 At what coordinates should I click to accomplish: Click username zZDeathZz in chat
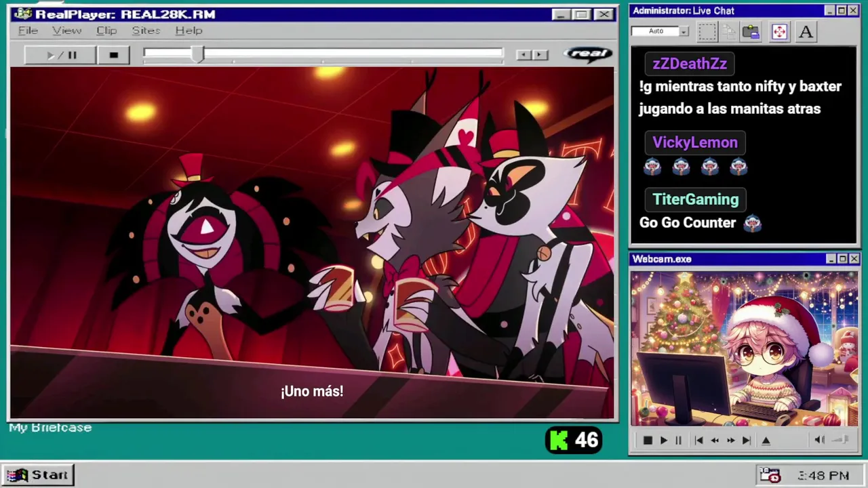pos(690,64)
